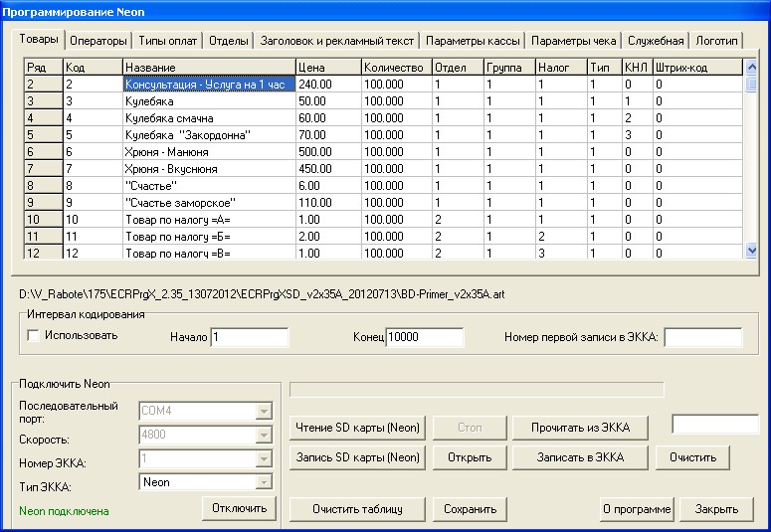The width and height of the screenshot is (771, 532).
Task: Expand the Тип ЭККА Neon dropdown
Action: 264,482
